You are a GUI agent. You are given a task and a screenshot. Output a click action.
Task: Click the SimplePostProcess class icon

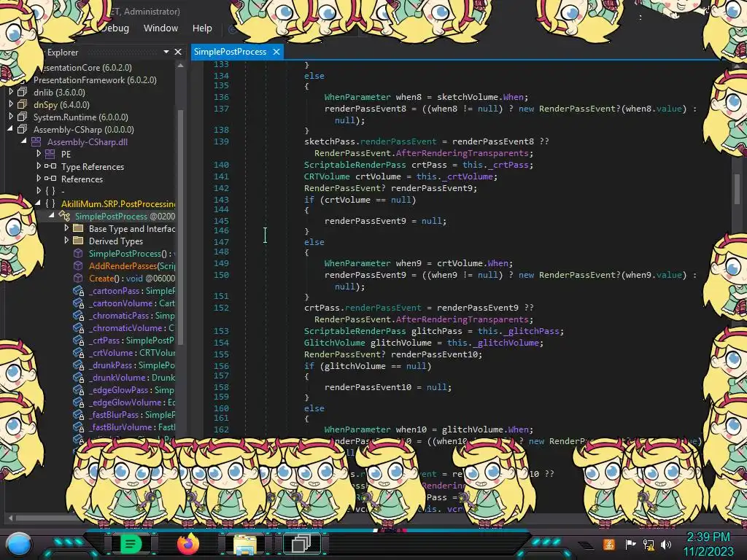click(64, 216)
